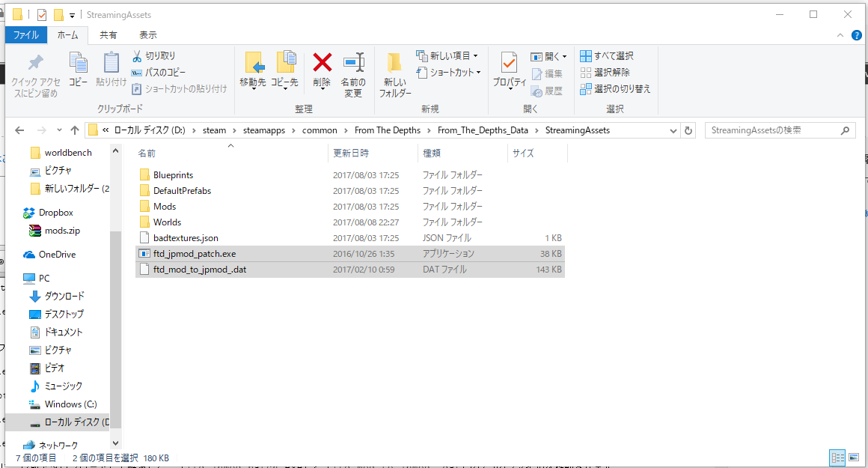The height and width of the screenshot is (468, 868).
Task: Select all items (すべて選択)
Action: click(x=608, y=56)
